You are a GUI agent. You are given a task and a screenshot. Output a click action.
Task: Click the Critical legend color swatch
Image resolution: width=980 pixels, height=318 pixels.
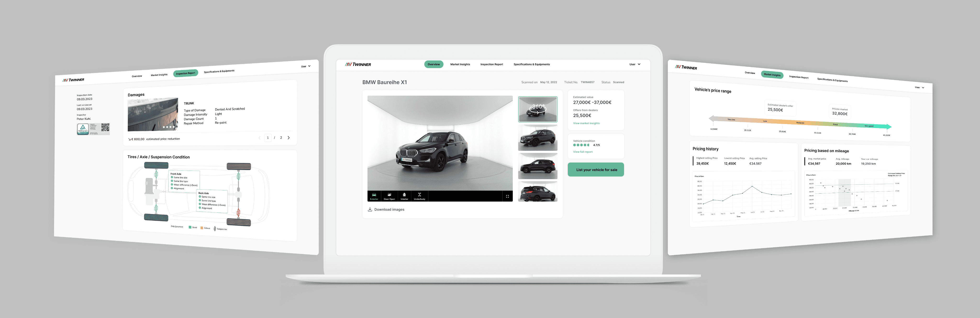[202, 228]
